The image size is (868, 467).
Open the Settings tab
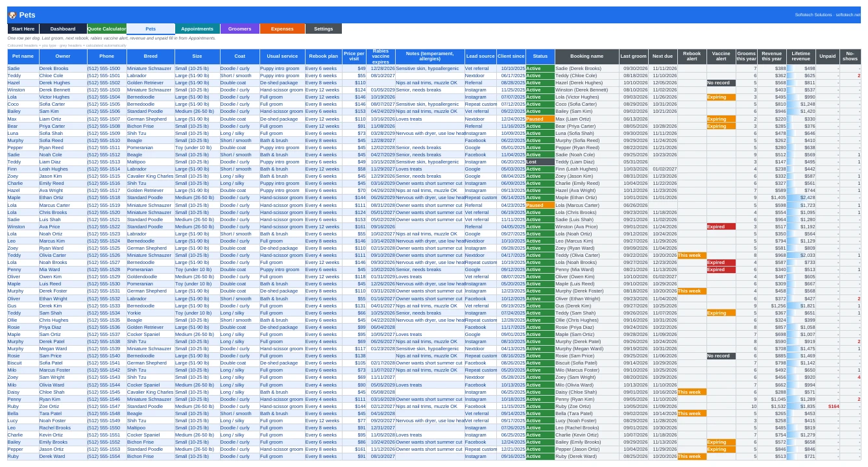324,29
